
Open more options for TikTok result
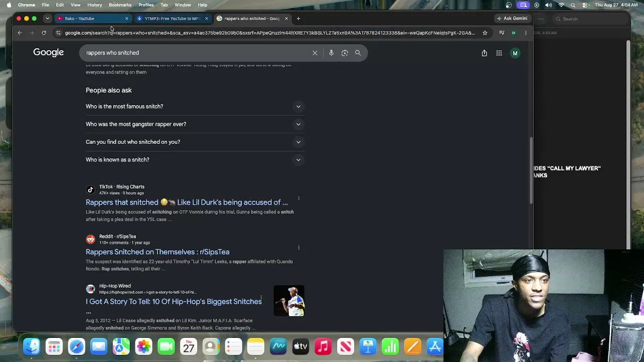(299, 198)
